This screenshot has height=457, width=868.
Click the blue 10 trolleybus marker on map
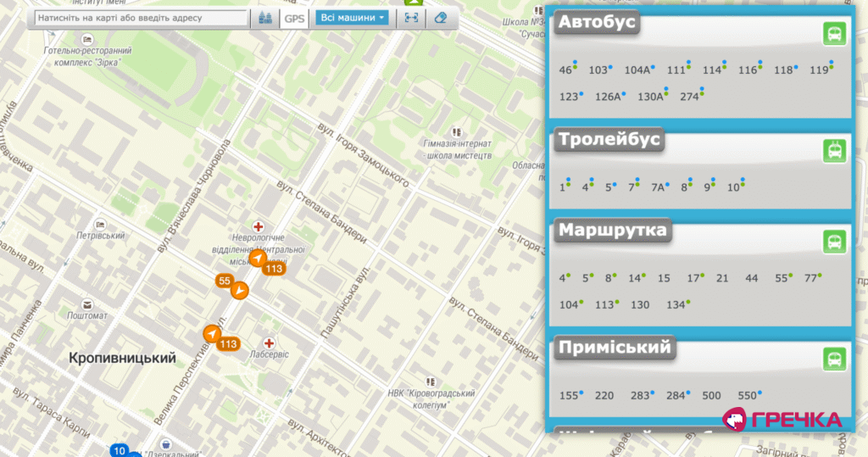(120, 450)
